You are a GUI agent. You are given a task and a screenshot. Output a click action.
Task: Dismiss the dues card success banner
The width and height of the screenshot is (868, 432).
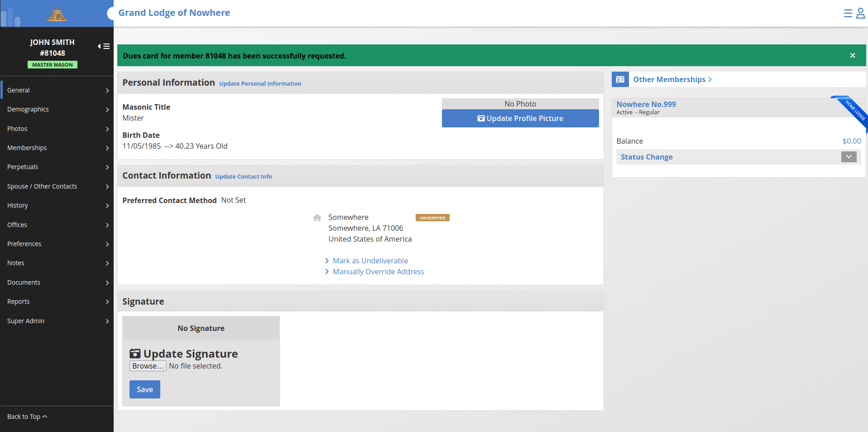pyautogui.click(x=853, y=55)
